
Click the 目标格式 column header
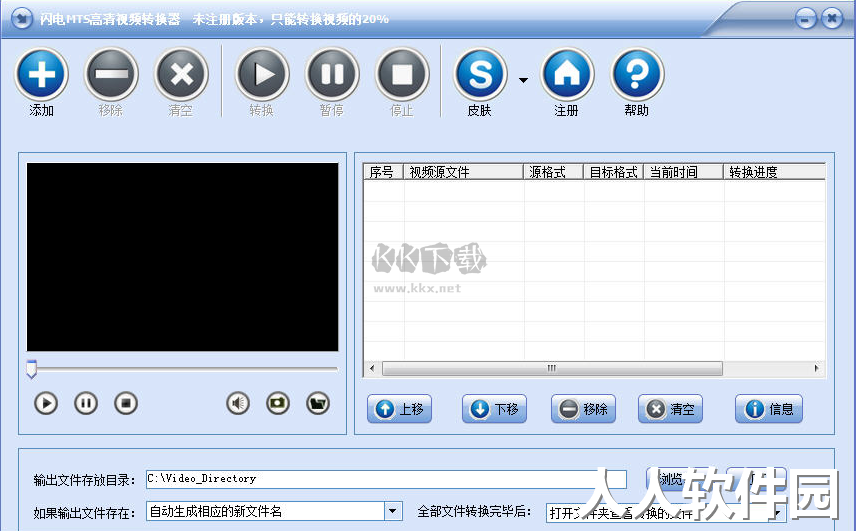614,172
